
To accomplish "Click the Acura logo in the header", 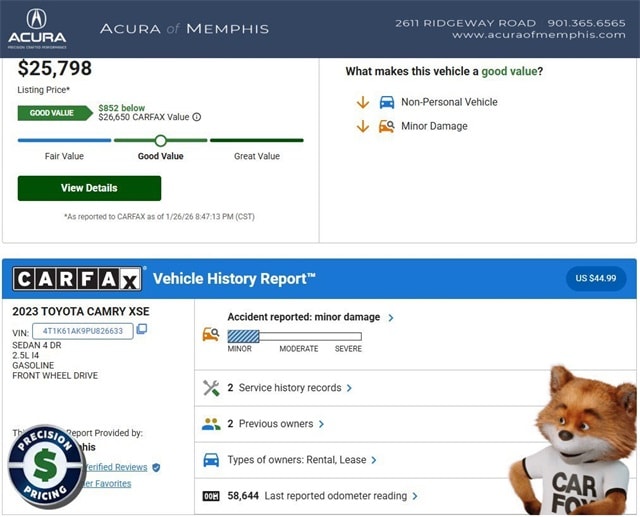I will [x=37, y=28].
